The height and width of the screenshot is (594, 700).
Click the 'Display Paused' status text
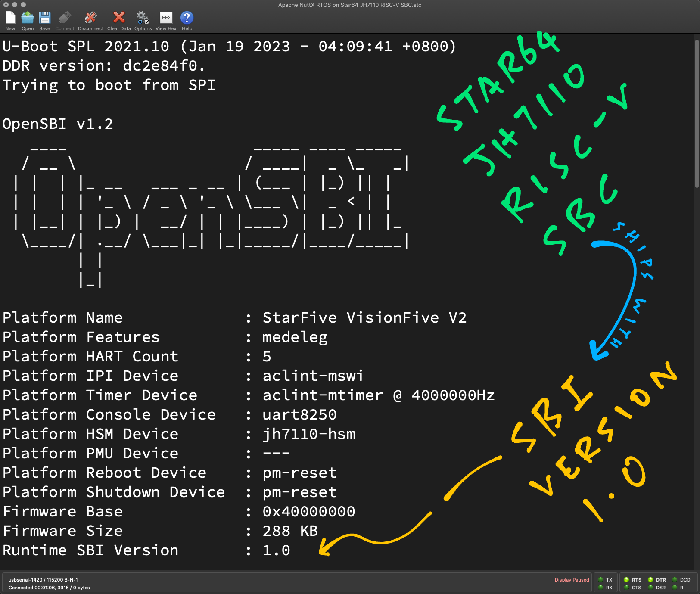click(572, 580)
